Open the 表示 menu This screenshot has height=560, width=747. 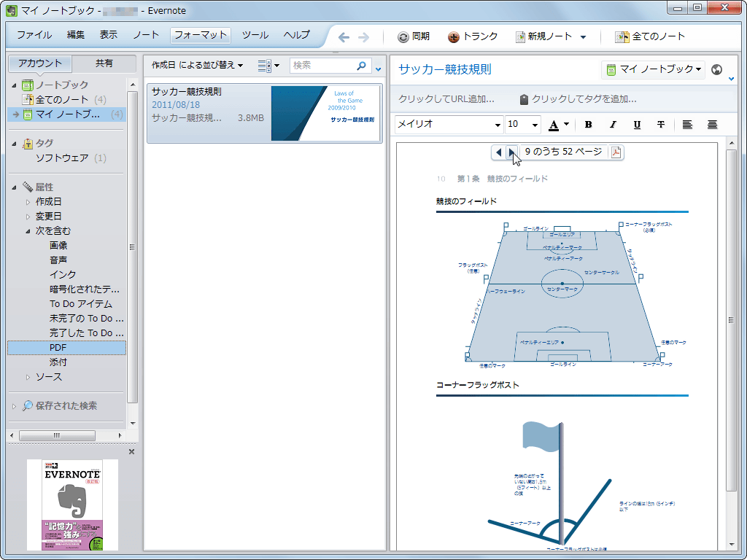(x=108, y=35)
